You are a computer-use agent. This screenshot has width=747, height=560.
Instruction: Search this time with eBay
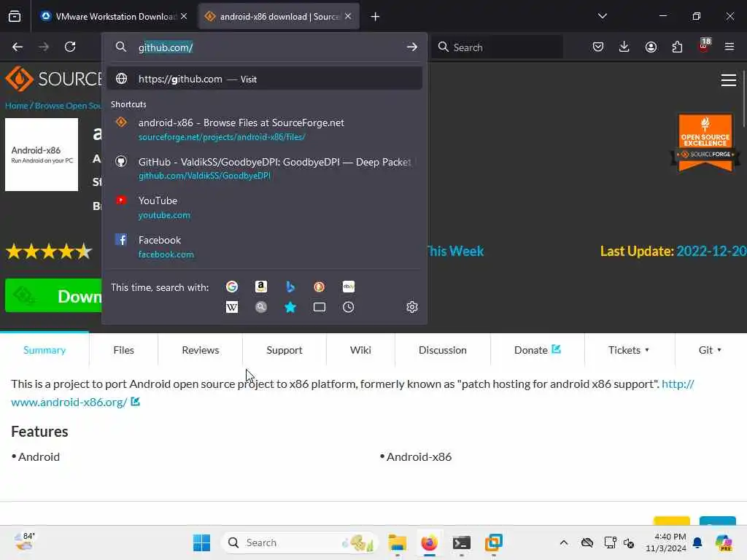(348, 287)
